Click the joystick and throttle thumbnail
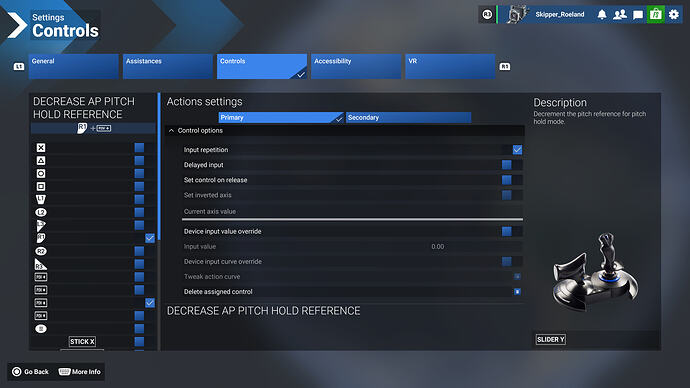This screenshot has height=388, width=690. (x=595, y=272)
